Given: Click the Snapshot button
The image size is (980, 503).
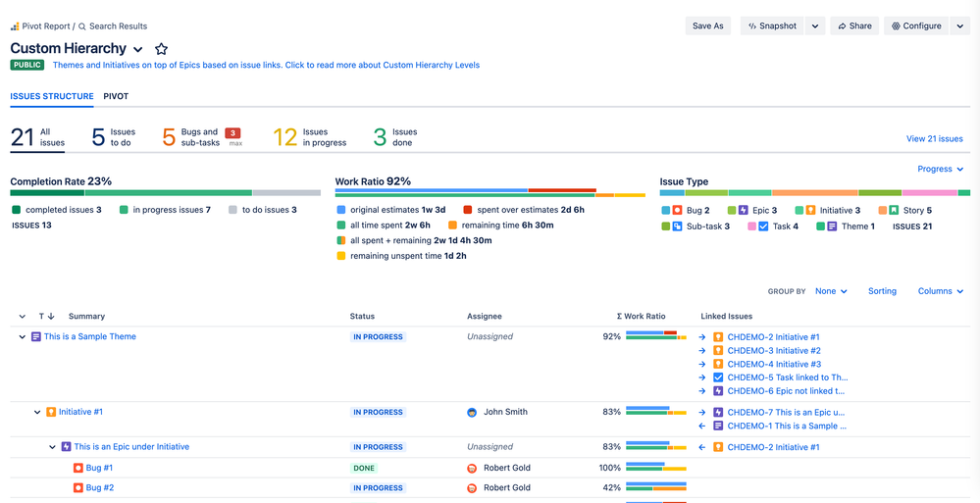Looking at the screenshot, I should (x=772, y=25).
